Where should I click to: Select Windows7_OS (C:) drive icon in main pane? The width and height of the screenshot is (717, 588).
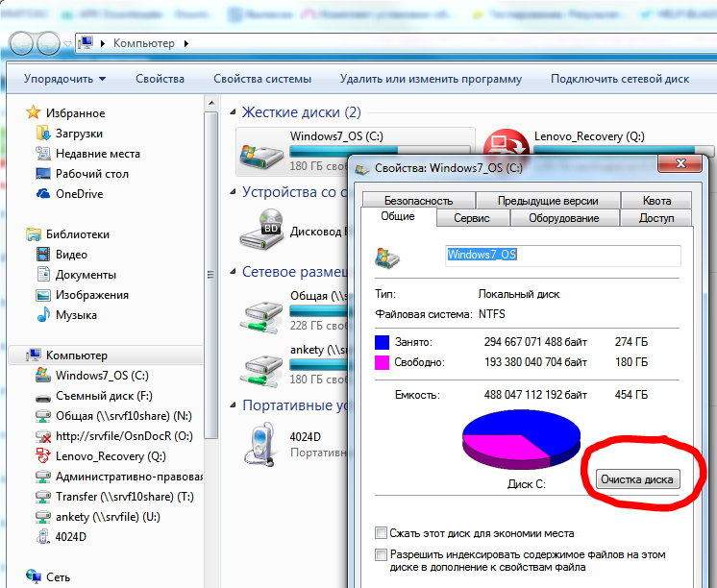[261, 157]
